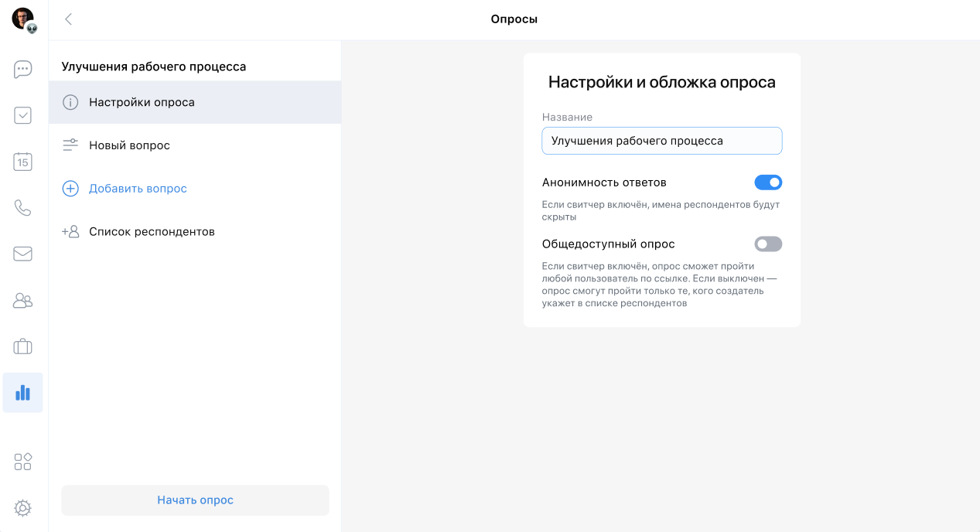Open the mail envelope icon
Image resolution: width=980 pixels, height=532 pixels.
click(x=23, y=254)
